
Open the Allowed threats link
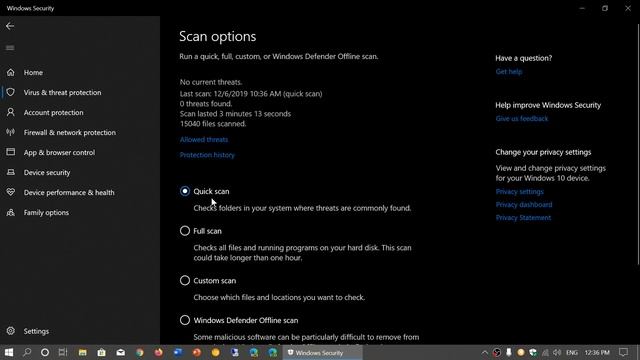tap(204, 140)
